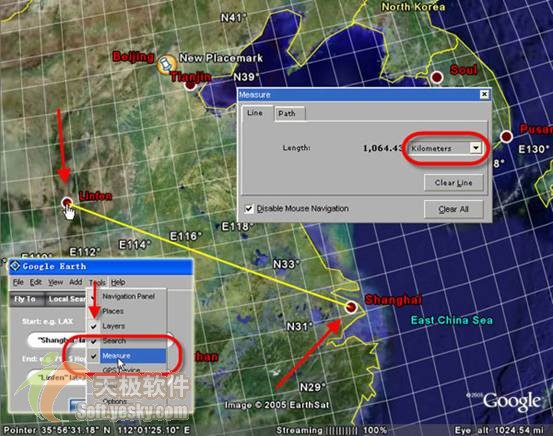The image size is (553, 436).
Task: Choose Navigation Panel from the Tools menu
Action: pyautogui.click(x=127, y=296)
